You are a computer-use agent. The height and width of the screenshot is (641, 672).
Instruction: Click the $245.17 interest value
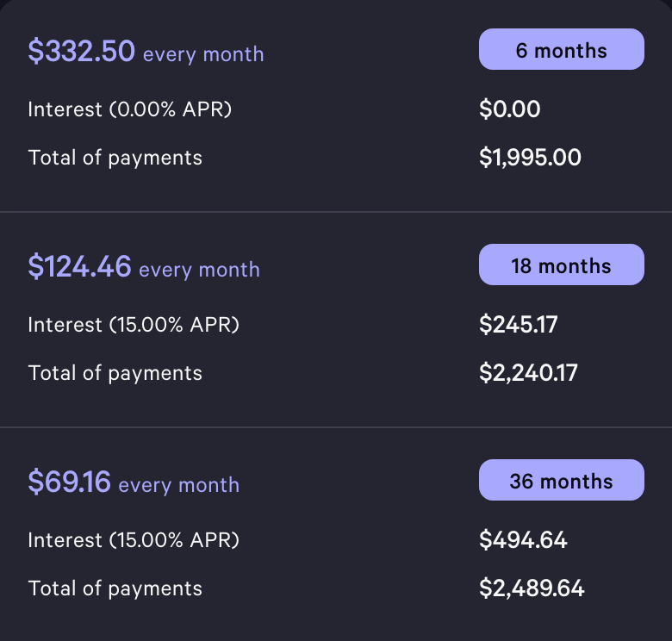click(519, 325)
